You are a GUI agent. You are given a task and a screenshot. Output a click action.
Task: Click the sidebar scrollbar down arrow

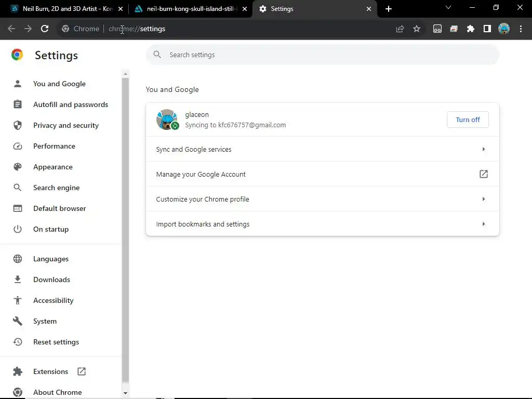[125, 393]
